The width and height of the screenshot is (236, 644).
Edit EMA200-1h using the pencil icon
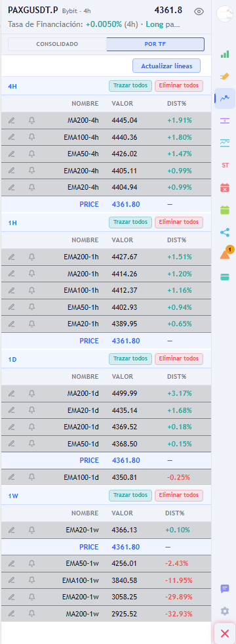click(12, 257)
